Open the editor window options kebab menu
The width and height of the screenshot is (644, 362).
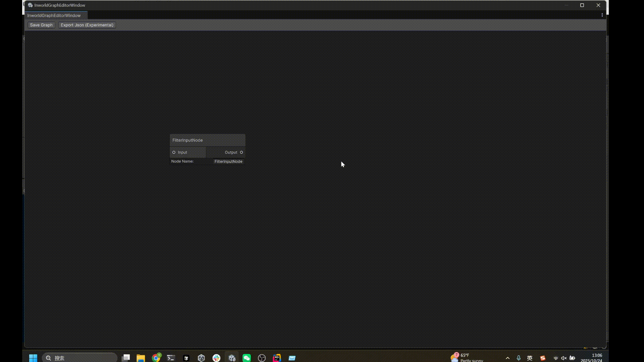pyautogui.click(x=602, y=15)
